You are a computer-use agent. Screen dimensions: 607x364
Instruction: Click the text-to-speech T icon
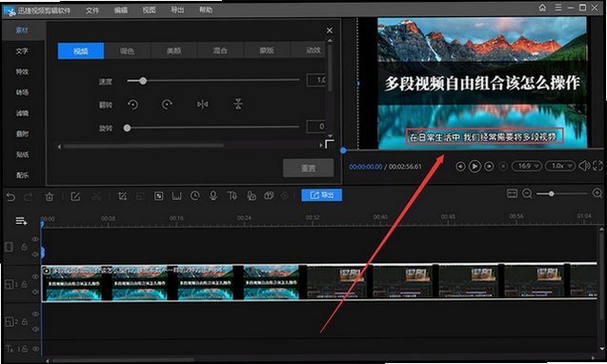(232, 196)
